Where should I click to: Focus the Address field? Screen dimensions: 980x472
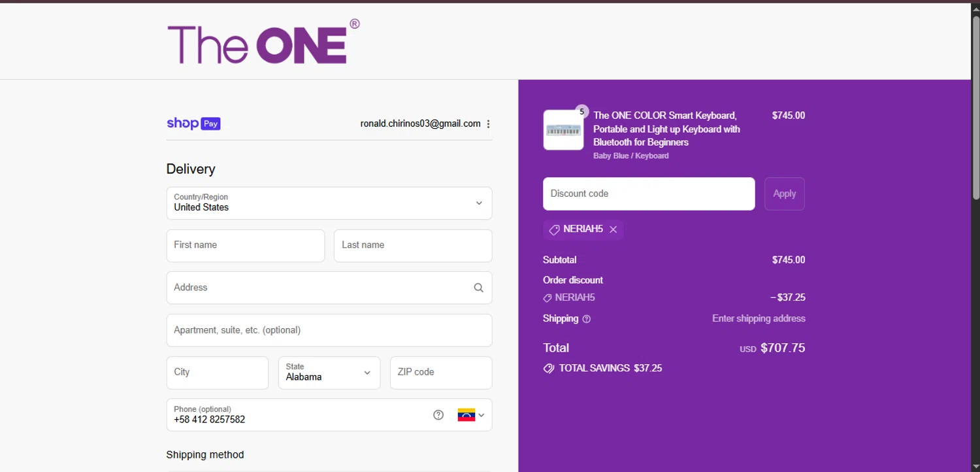click(x=329, y=288)
